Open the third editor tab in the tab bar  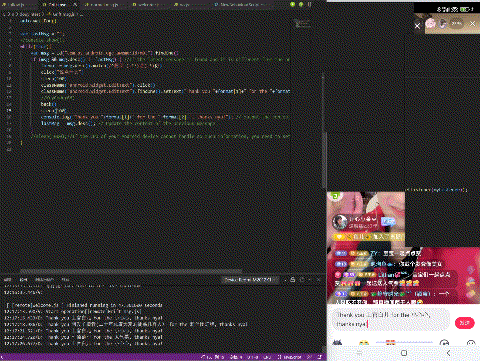tap(103, 5)
